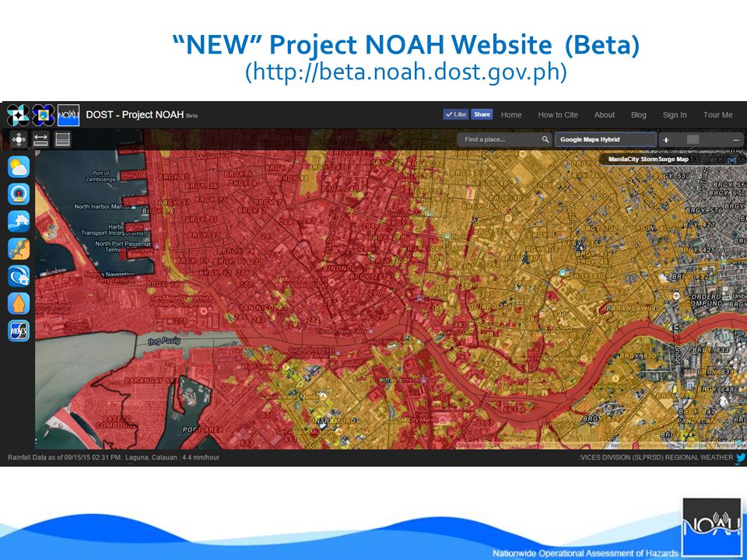Open the orange volcano sidebar icon
Viewport: 747px width, 560px height.
click(19, 303)
